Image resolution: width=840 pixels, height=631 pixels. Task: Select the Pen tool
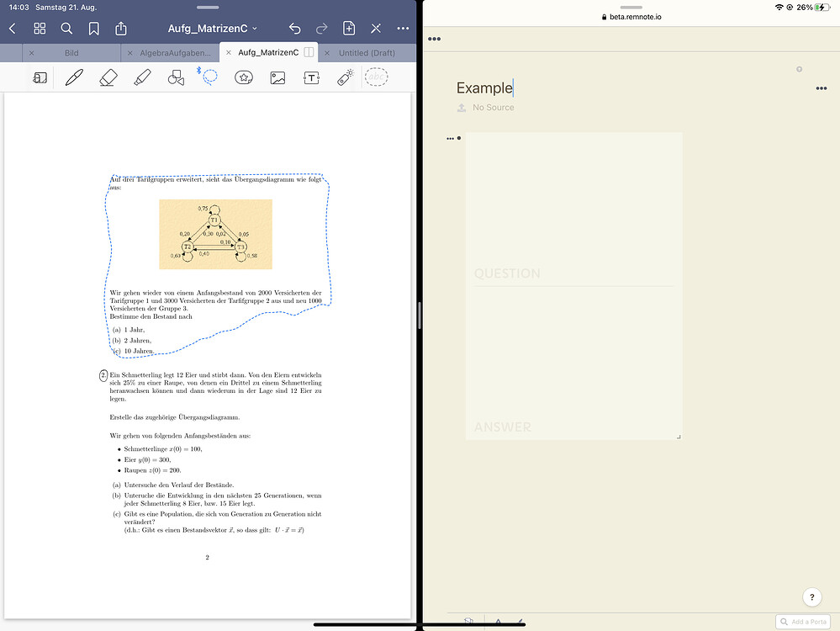click(73, 77)
